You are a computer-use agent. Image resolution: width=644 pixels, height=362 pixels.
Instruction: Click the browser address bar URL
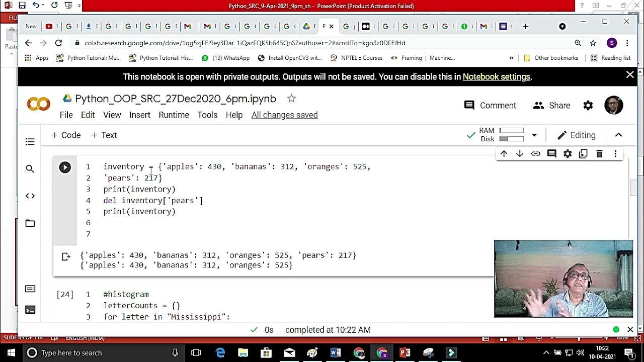(x=245, y=43)
